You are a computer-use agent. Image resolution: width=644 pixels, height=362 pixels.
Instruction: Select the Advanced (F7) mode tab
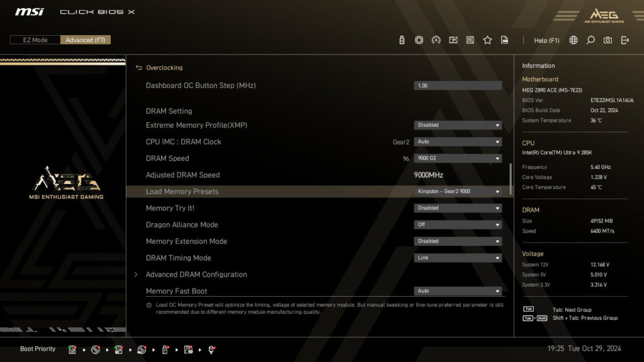86,40
